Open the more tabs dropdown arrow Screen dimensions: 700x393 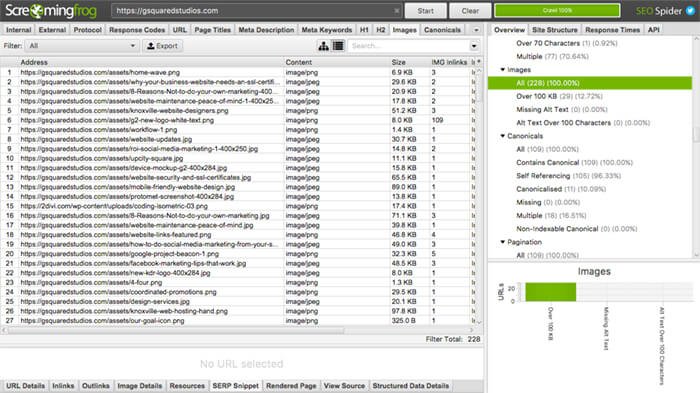pyautogui.click(x=476, y=30)
